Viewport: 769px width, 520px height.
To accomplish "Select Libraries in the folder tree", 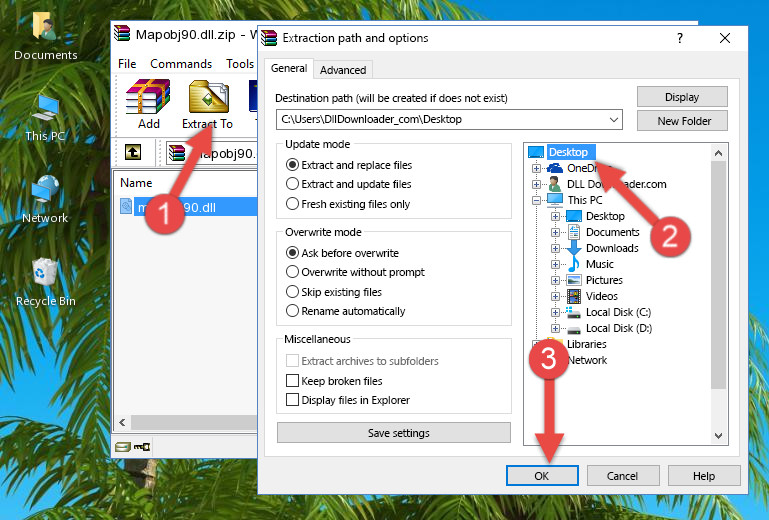I will (x=587, y=344).
